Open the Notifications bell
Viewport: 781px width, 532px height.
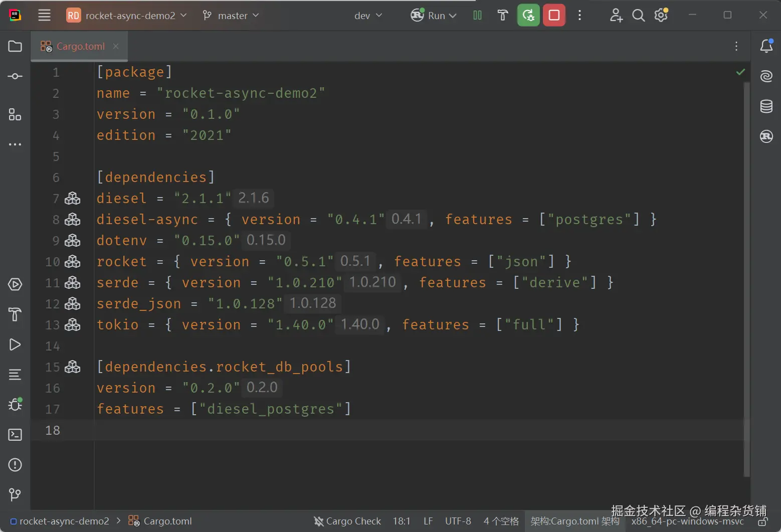coord(766,46)
